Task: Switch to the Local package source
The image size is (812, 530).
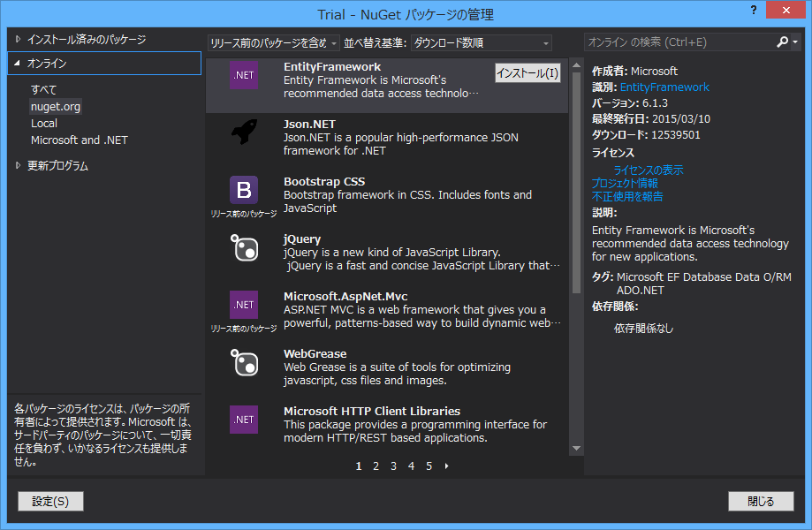Action: click(x=46, y=123)
